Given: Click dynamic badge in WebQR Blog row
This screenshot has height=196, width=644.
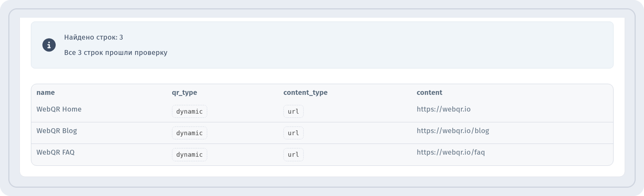Looking at the screenshot, I should [x=190, y=133].
